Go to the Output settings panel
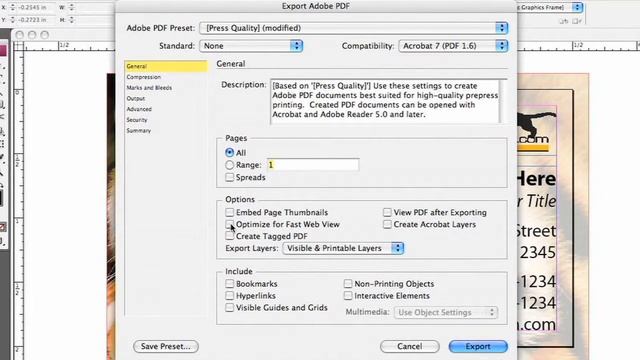This screenshot has width=640, height=360. [136, 98]
